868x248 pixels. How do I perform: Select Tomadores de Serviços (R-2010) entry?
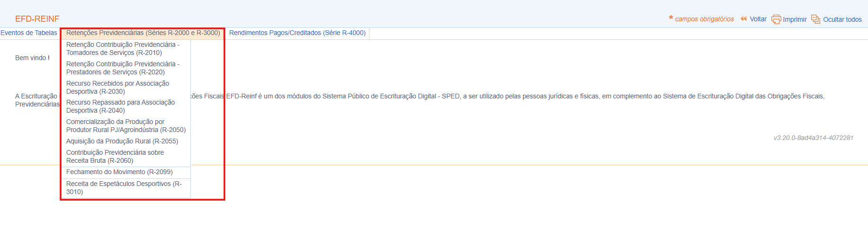(126, 49)
